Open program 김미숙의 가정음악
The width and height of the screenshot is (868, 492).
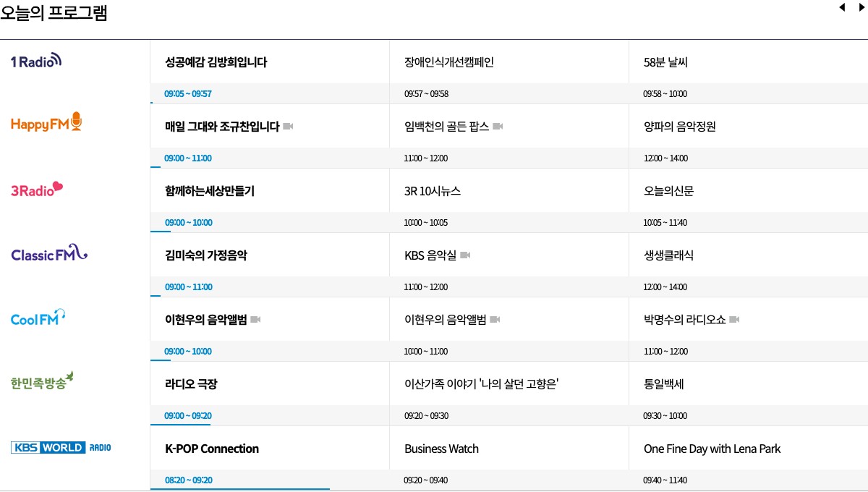[x=206, y=255]
